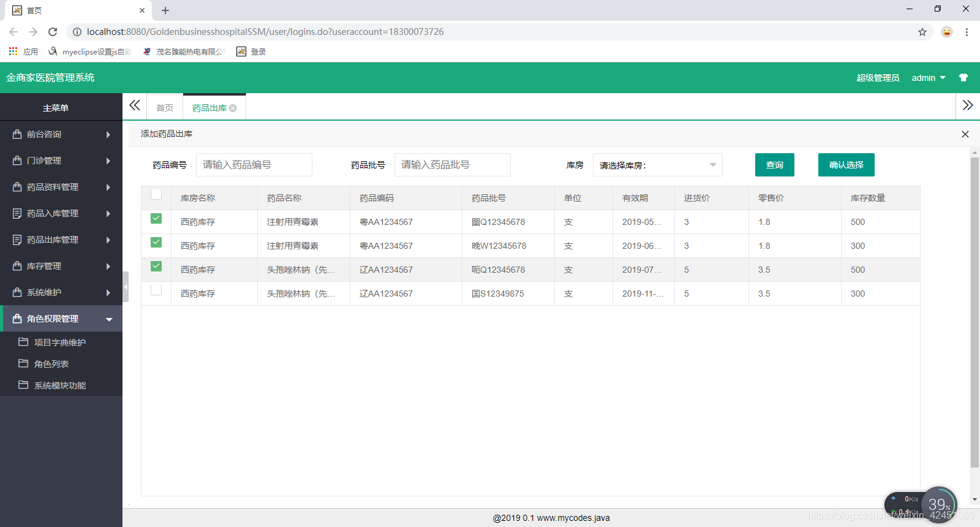Viewport: 980px width, 527px height.
Task: Uncheck the row with batch 呃Q12345678
Action: 156,266
